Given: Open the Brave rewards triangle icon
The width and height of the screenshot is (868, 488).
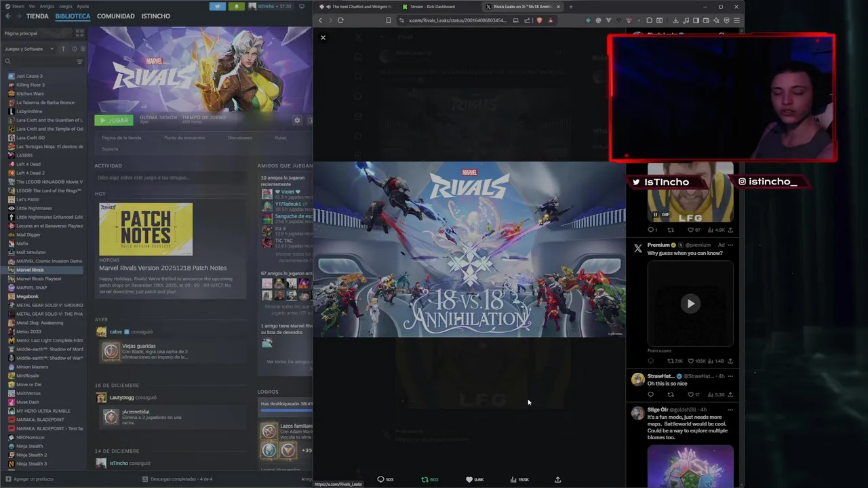Looking at the screenshot, I should click(550, 20).
